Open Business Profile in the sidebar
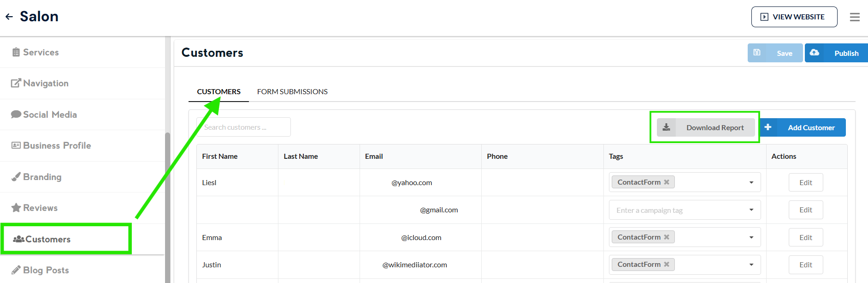Viewport: 868px width, 283px height. coord(57,145)
